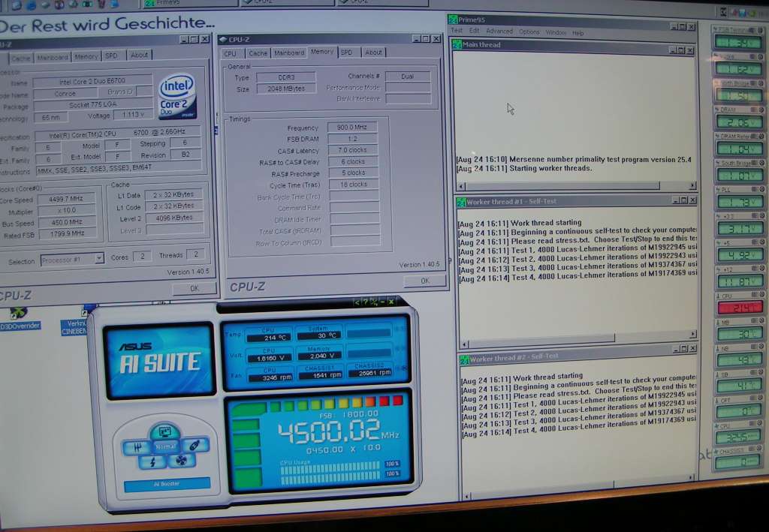Open About tab in left CPU-Z window
Image resolution: width=769 pixels, height=532 pixels.
coord(139,55)
